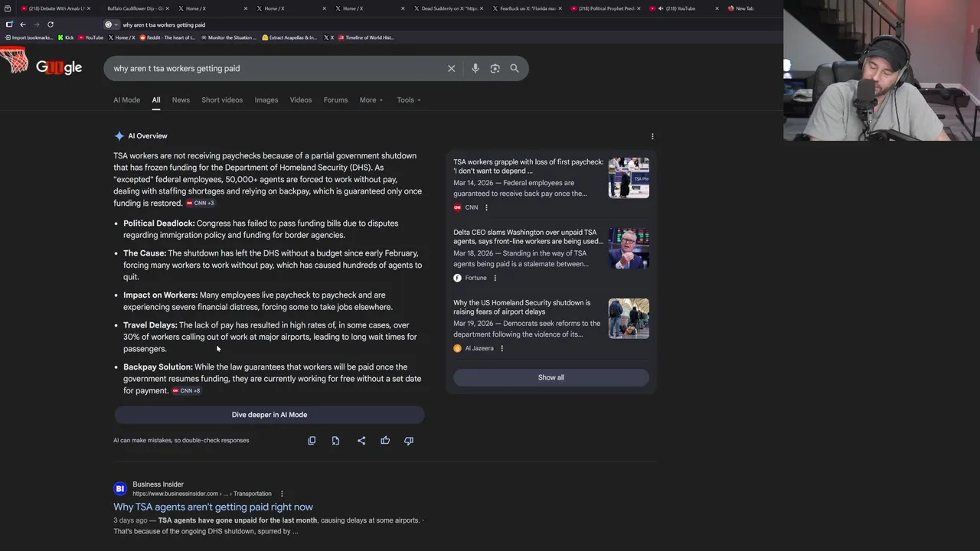Open the Google logo homepage
Screen dimensions: 980x551
pyautogui.click(x=58, y=67)
